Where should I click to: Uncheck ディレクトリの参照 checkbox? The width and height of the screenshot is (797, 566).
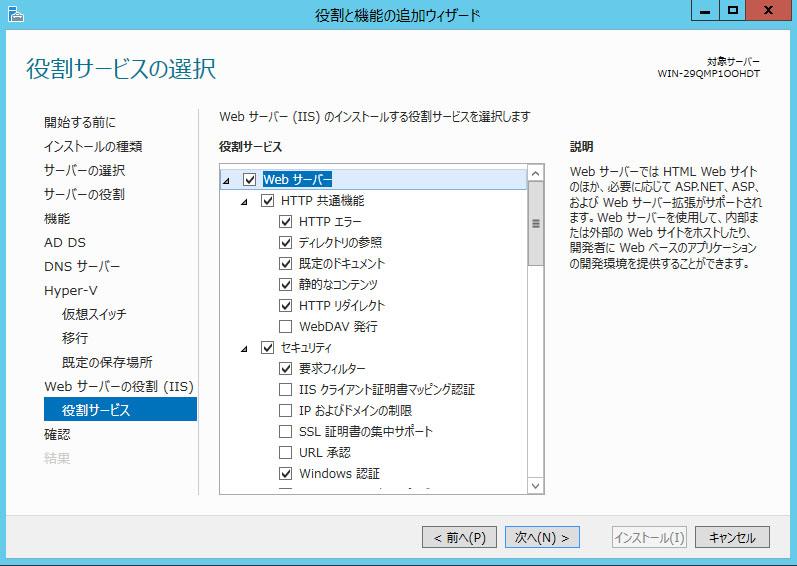tap(286, 242)
